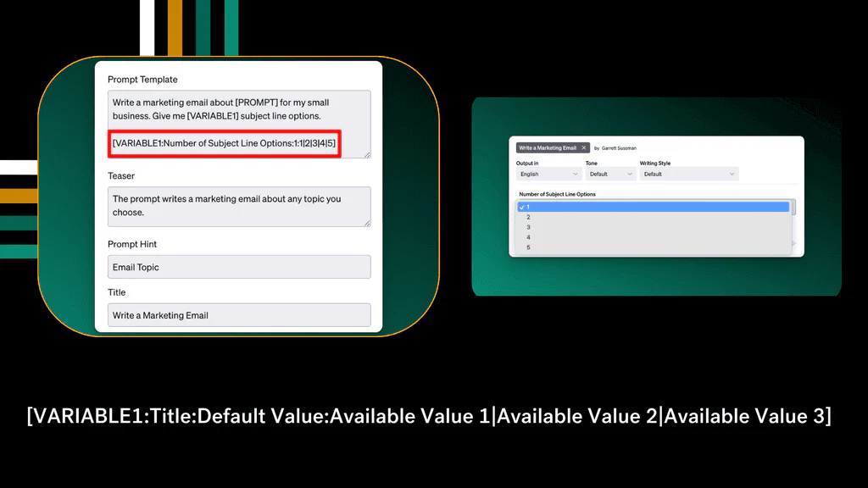Open the Output in English dropdown
This screenshot has width=868, height=488.
(x=548, y=174)
